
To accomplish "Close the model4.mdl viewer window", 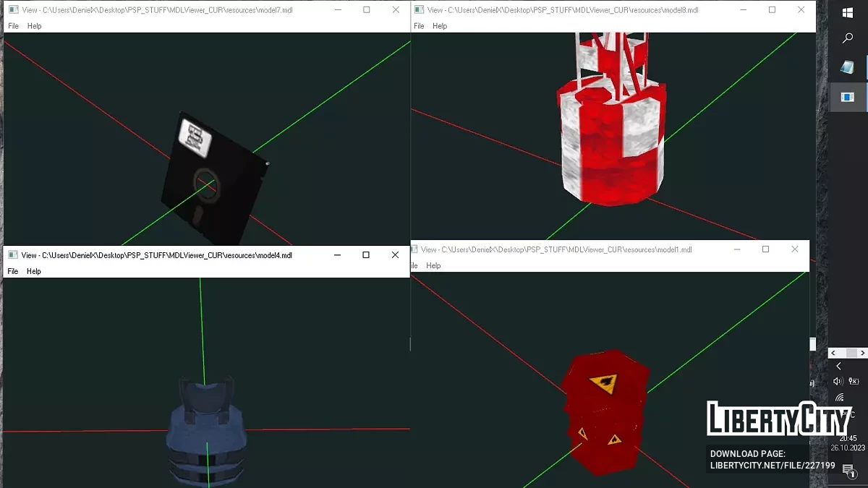I will coord(395,255).
